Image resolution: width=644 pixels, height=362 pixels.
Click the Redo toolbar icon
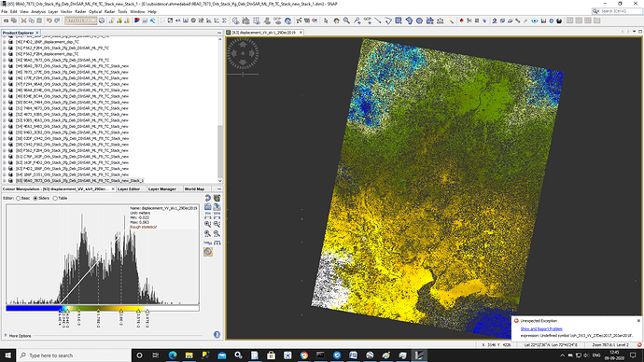click(x=57, y=21)
